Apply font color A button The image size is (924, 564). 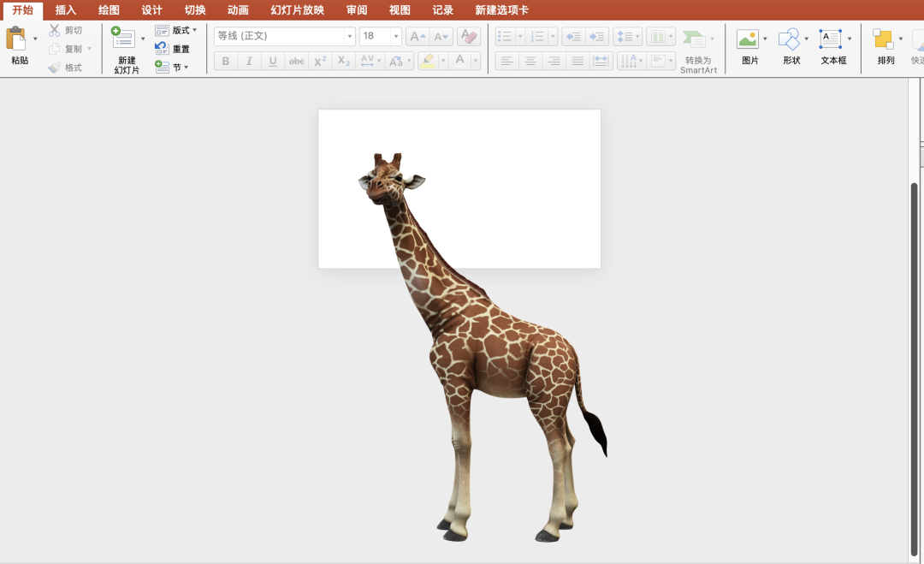[460, 61]
